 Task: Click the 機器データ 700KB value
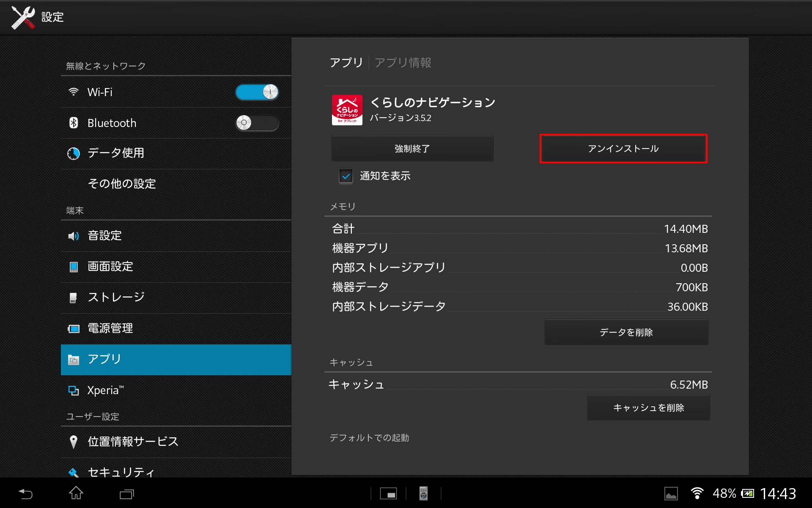point(692,287)
